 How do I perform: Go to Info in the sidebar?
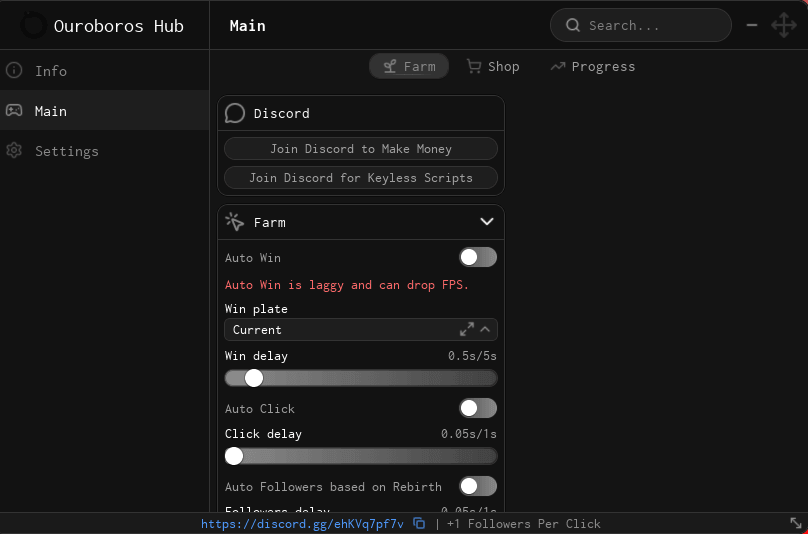(105, 71)
